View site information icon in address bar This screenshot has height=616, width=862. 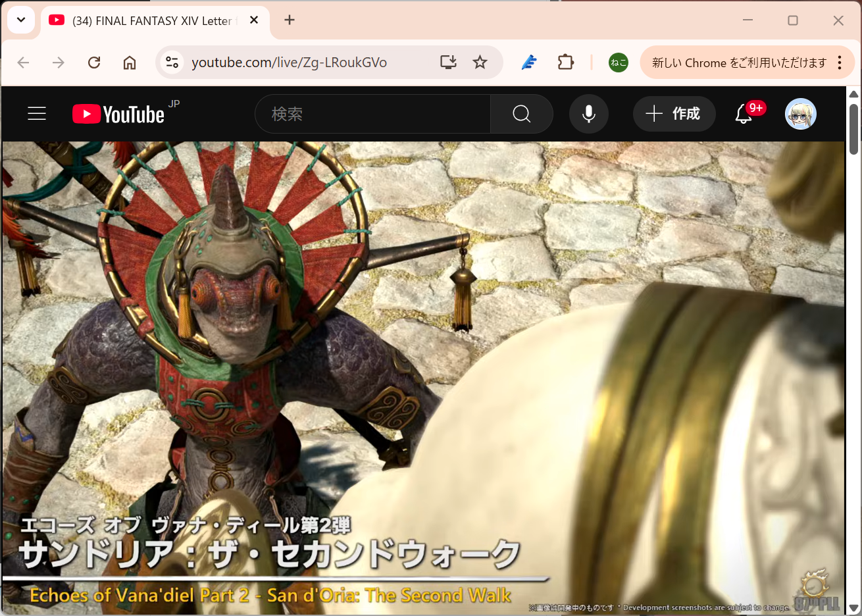click(x=172, y=63)
